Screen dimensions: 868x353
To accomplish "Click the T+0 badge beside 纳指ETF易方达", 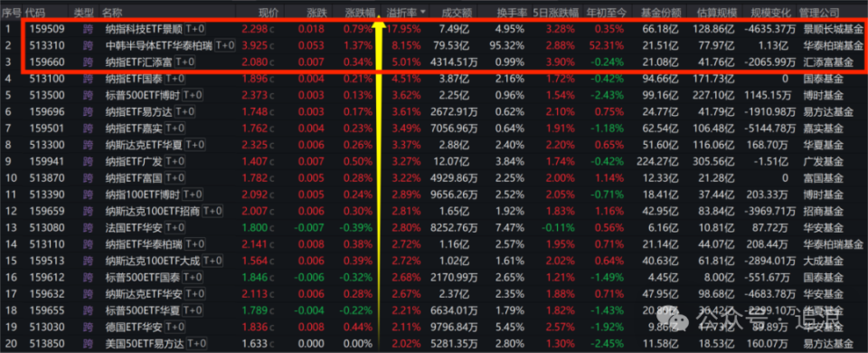I will pyautogui.click(x=184, y=111).
